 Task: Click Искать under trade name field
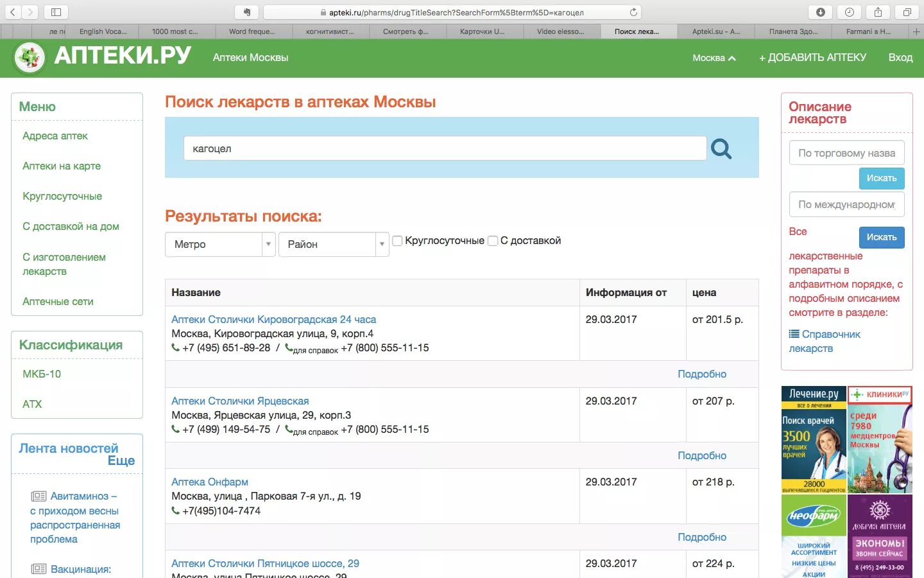[x=882, y=178]
